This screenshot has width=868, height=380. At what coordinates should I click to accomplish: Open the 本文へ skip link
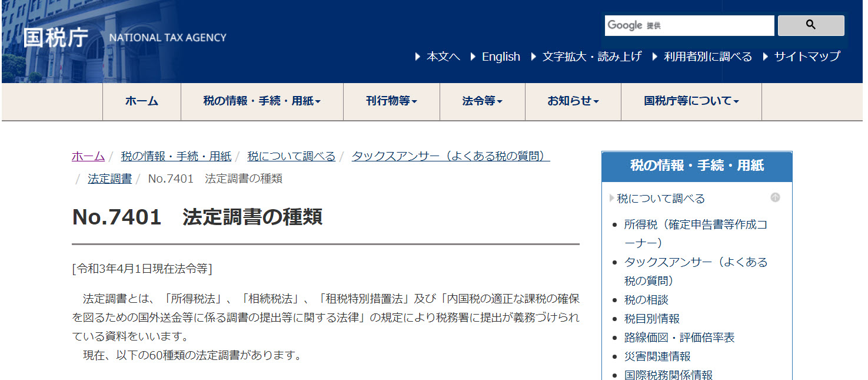(443, 57)
